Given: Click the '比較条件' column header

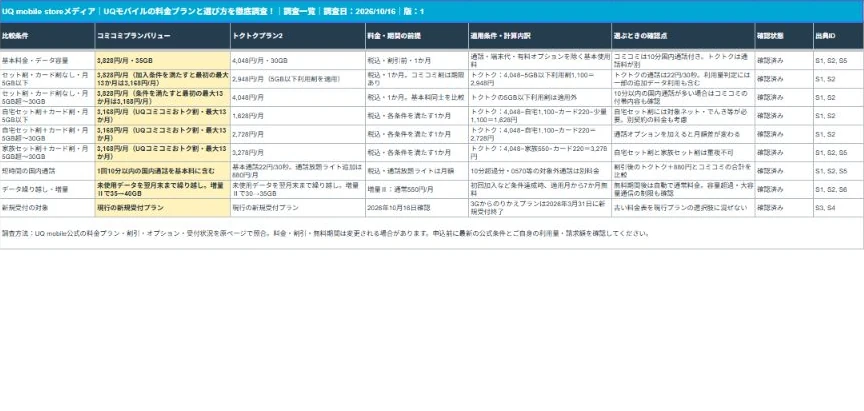Looking at the screenshot, I should pos(47,36).
